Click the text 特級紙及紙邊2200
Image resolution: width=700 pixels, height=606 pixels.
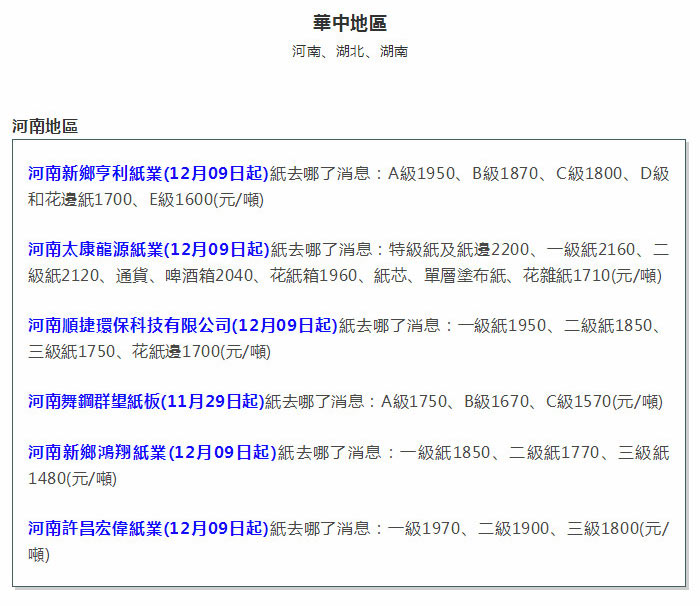coord(459,249)
